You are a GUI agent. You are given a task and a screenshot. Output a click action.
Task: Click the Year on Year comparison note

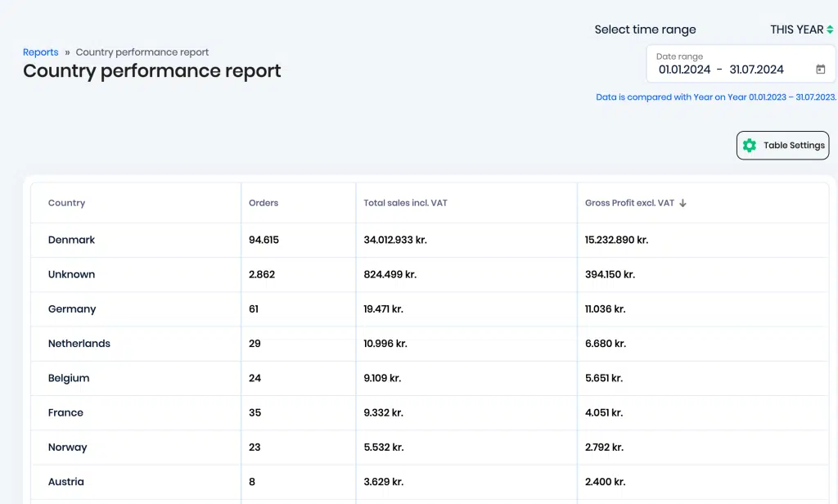pos(716,97)
